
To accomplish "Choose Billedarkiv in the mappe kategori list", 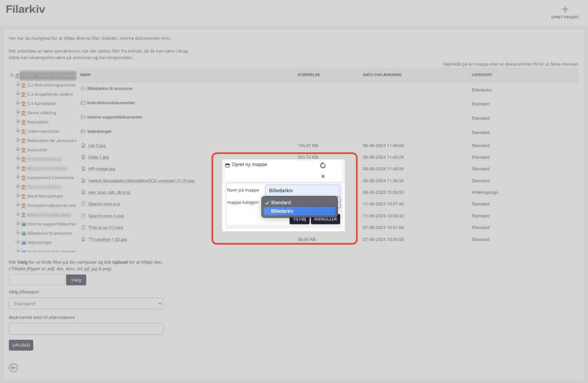I will (299, 211).
